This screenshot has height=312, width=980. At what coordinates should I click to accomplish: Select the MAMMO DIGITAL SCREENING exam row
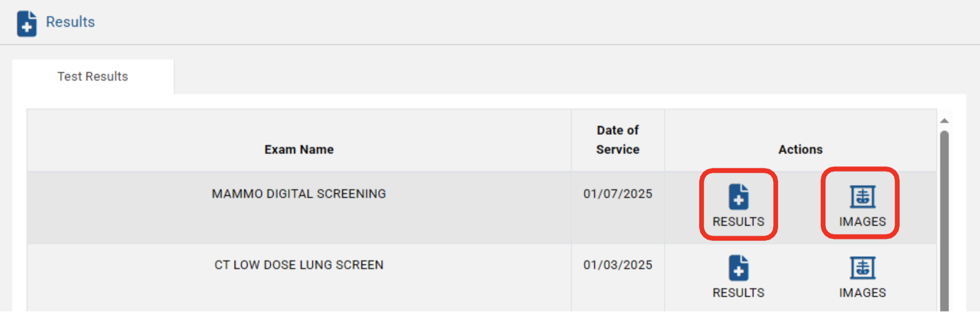coord(482,207)
